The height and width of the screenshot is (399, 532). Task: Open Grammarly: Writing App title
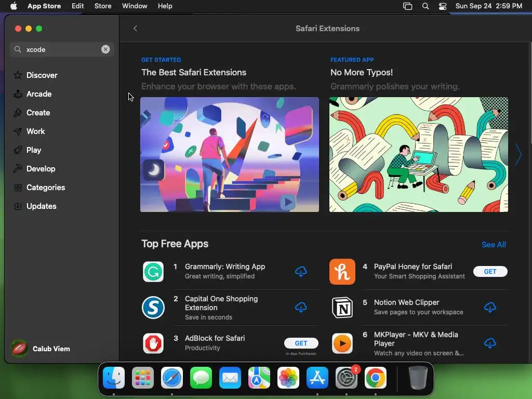225,267
